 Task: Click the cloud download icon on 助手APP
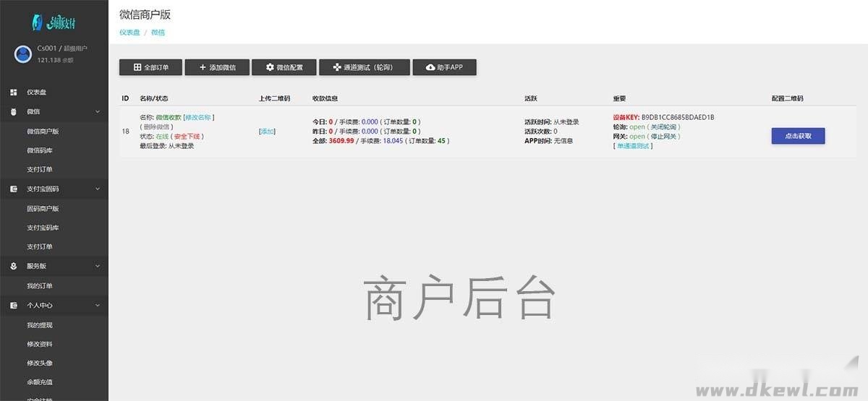coord(430,67)
